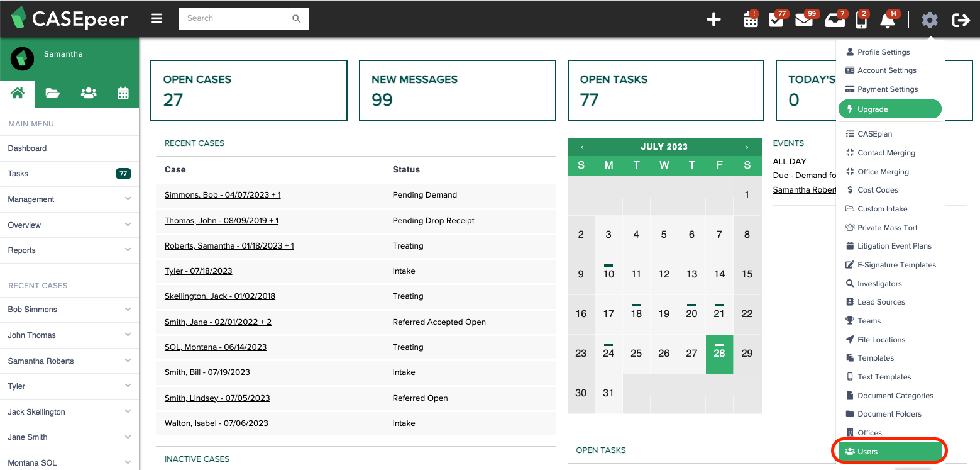Image resolution: width=980 pixels, height=470 pixels.
Task: Open notifications with the bell icon
Action: point(888,21)
